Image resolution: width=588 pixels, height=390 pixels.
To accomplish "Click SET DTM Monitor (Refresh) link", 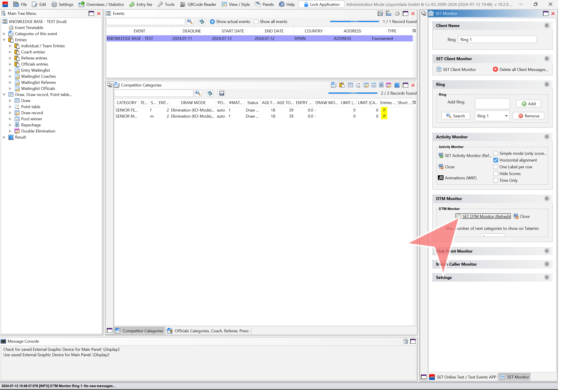I will [483, 216].
